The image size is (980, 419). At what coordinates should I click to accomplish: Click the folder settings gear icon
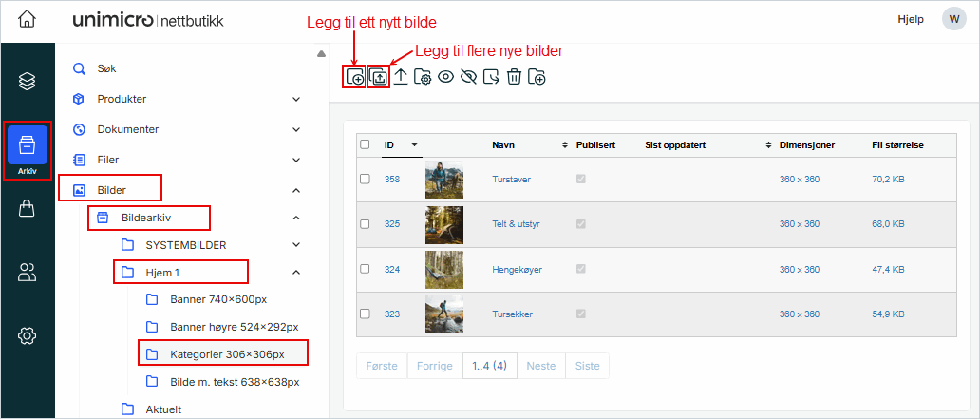pyautogui.click(x=424, y=77)
